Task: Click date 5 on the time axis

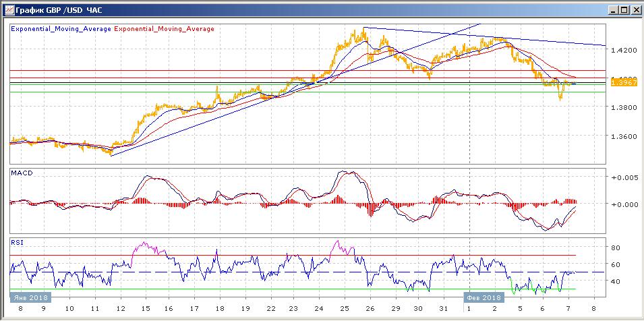Action: pyautogui.click(x=521, y=309)
